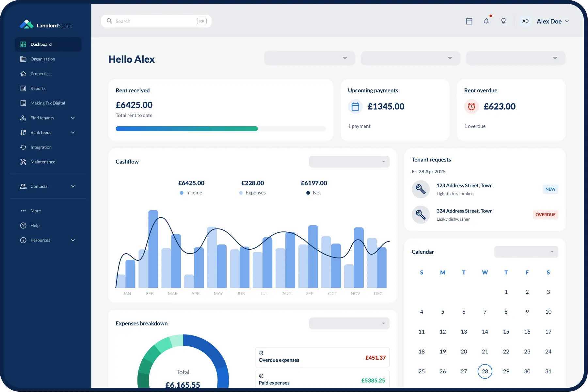Open notifications bell icon
The width and height of the screenshot is (588, 392).
(486, 21)
